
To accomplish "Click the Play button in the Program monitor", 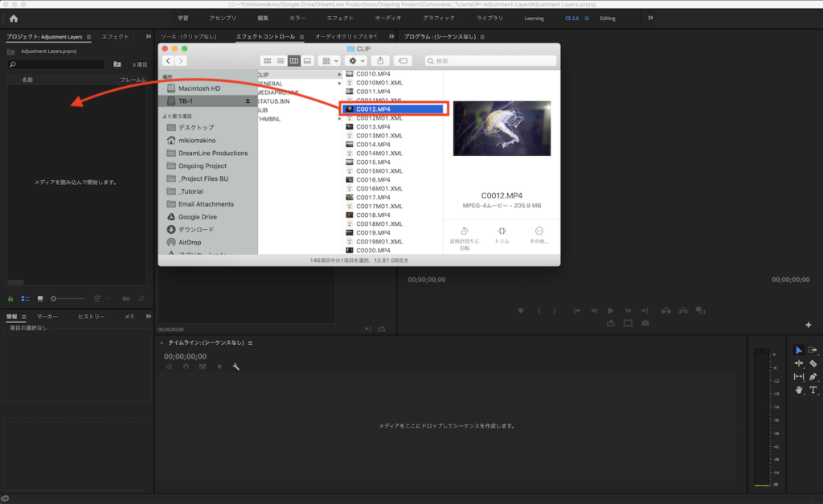I will [611, 309].
